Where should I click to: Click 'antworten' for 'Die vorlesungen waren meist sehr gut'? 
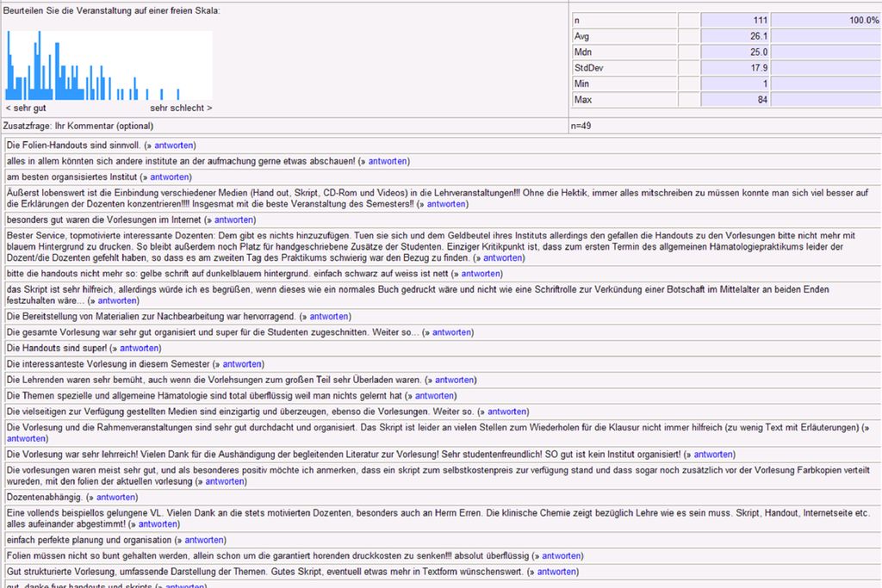click(225, 481)
